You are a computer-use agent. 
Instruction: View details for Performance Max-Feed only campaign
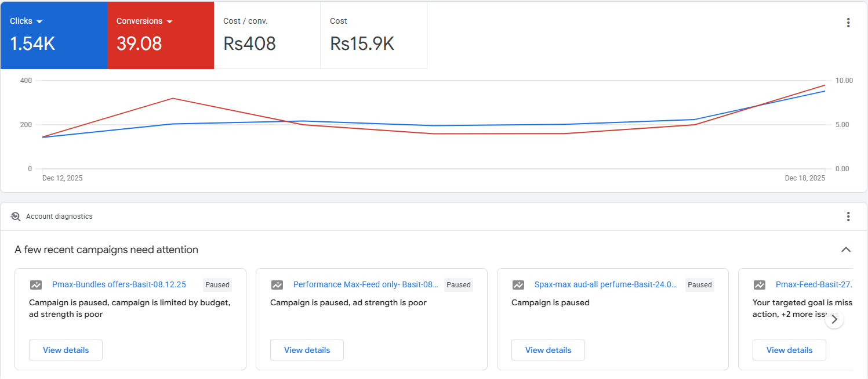coord(307,350)
